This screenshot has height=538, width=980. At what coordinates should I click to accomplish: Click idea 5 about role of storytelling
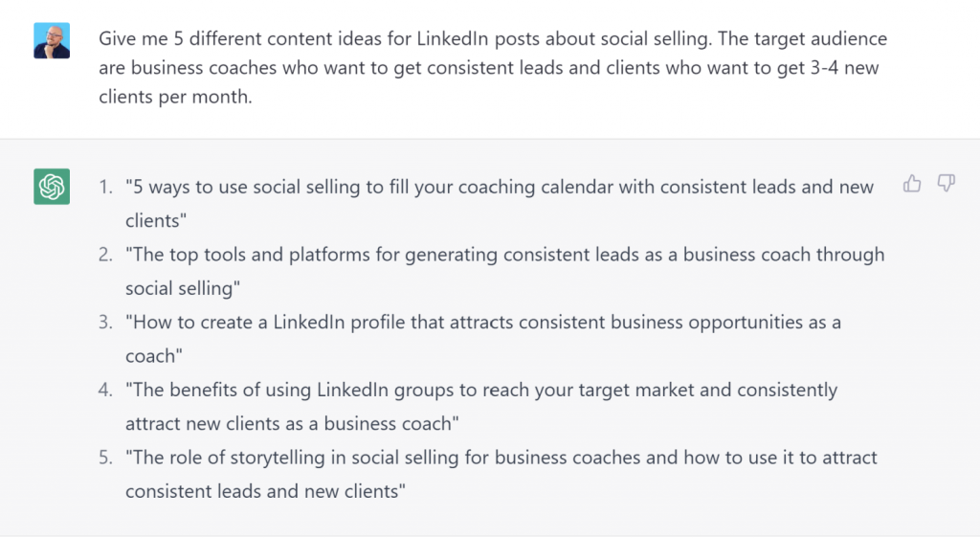click(501, 474)
